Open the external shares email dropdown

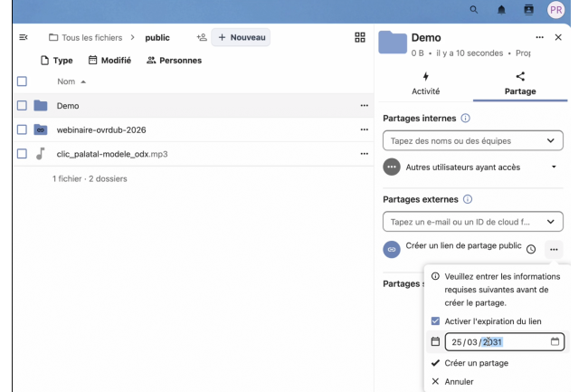[473, 222]
